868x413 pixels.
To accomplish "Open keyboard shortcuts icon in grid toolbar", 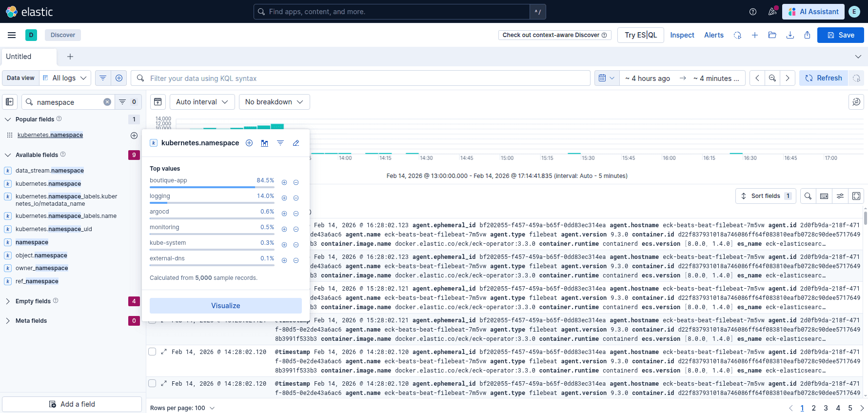I will coord(824,196).
